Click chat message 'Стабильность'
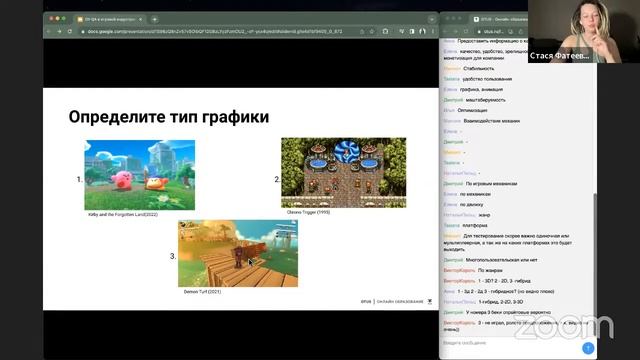 pyautogui.click(x=478, y=69)
